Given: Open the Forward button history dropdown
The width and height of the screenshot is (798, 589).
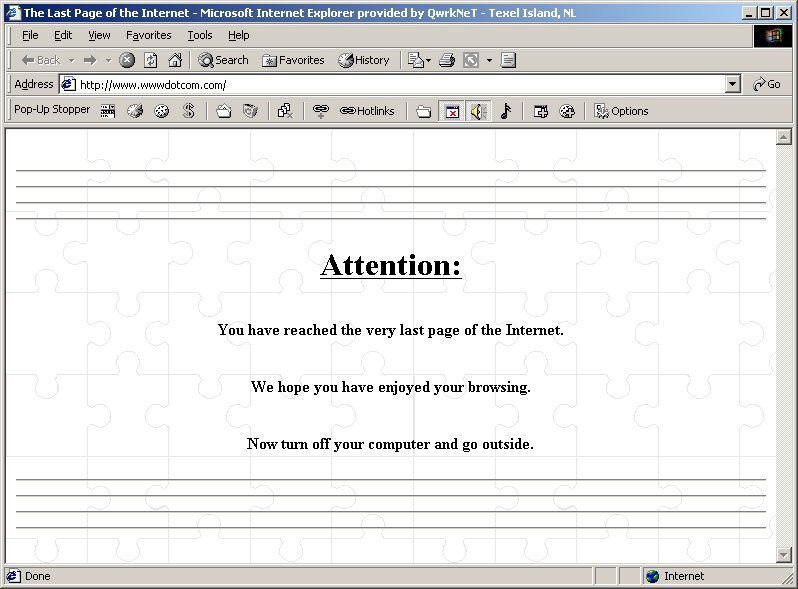Looking at the screenshot, I should point(108,60).
